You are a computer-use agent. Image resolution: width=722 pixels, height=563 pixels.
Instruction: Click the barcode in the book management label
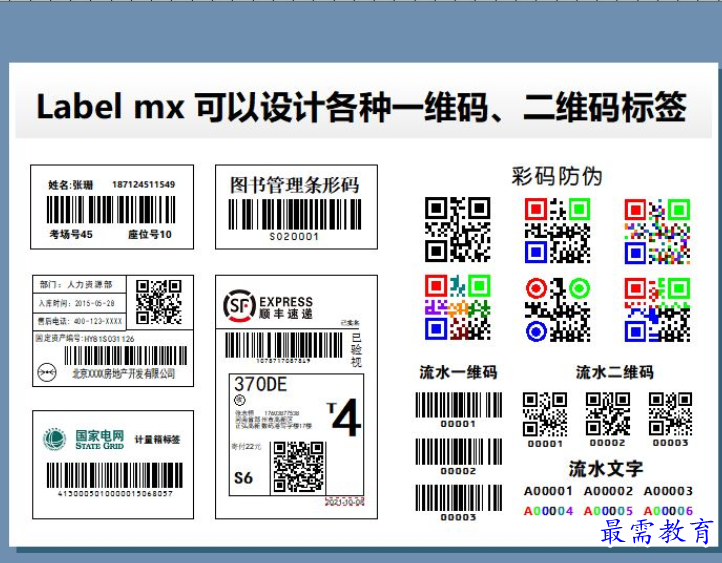click(x=295, y=215)
